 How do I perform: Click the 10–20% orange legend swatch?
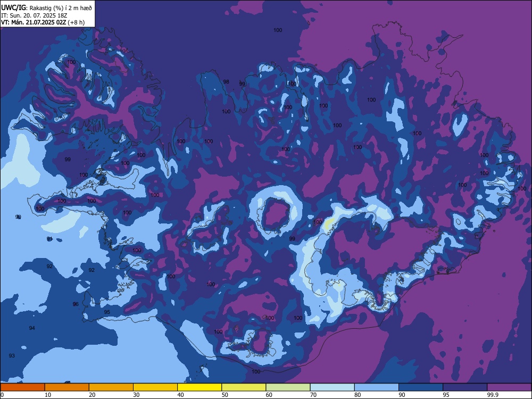click(67, 387)
